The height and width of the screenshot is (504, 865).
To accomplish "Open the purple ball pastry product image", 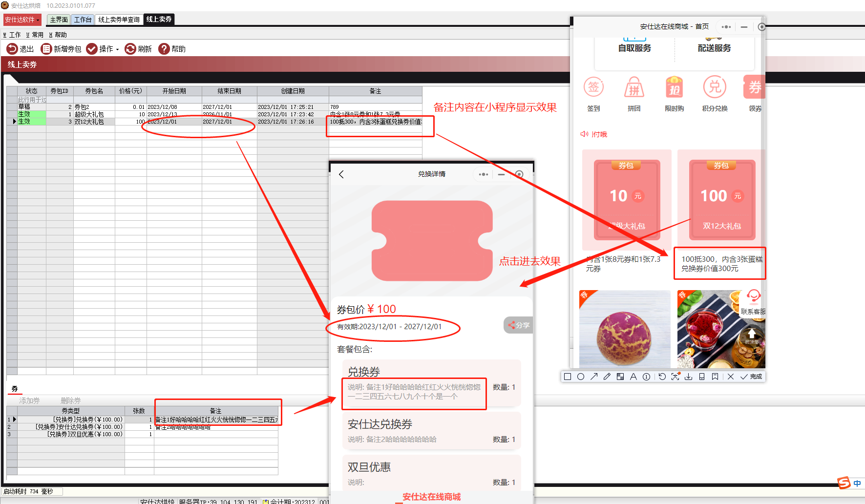I will click(625, 329).
